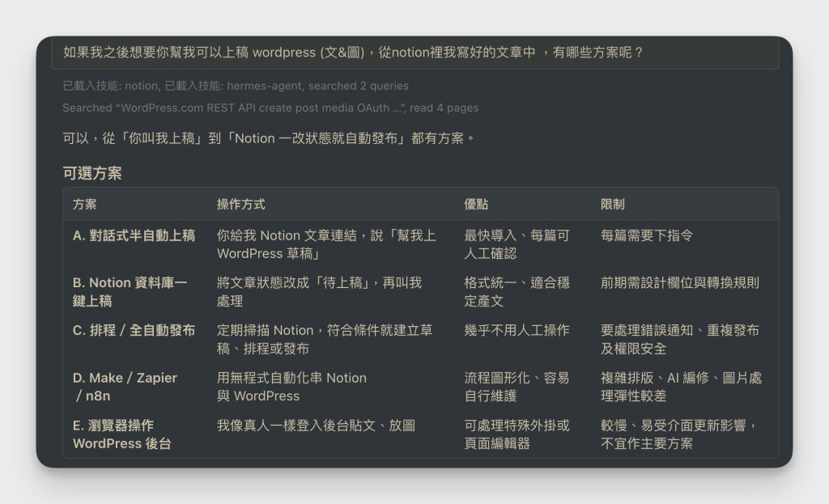Open the Searched WordPress.com REST API line
829x504 pixels.
270,108
